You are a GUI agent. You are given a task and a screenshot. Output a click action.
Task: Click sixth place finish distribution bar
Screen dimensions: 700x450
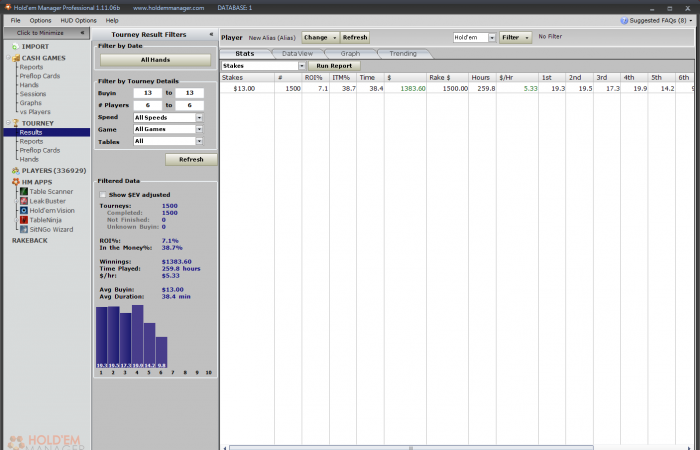tap(161, 352)
